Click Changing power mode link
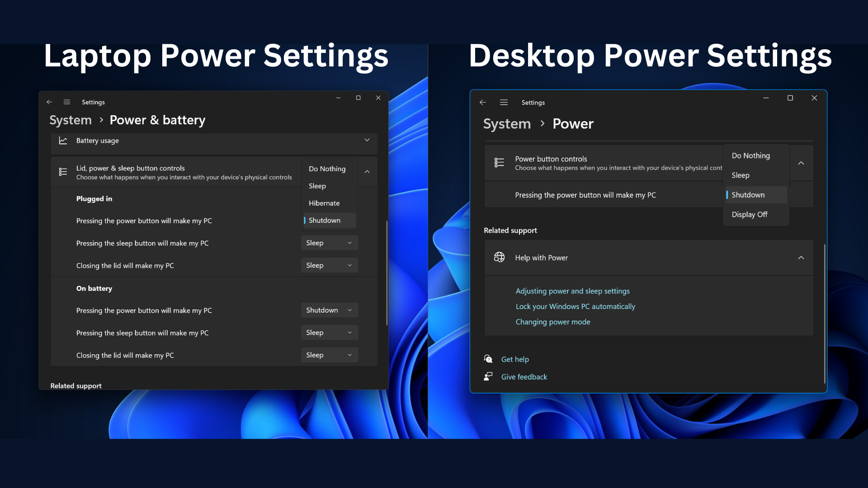 [x=552, y=322]
